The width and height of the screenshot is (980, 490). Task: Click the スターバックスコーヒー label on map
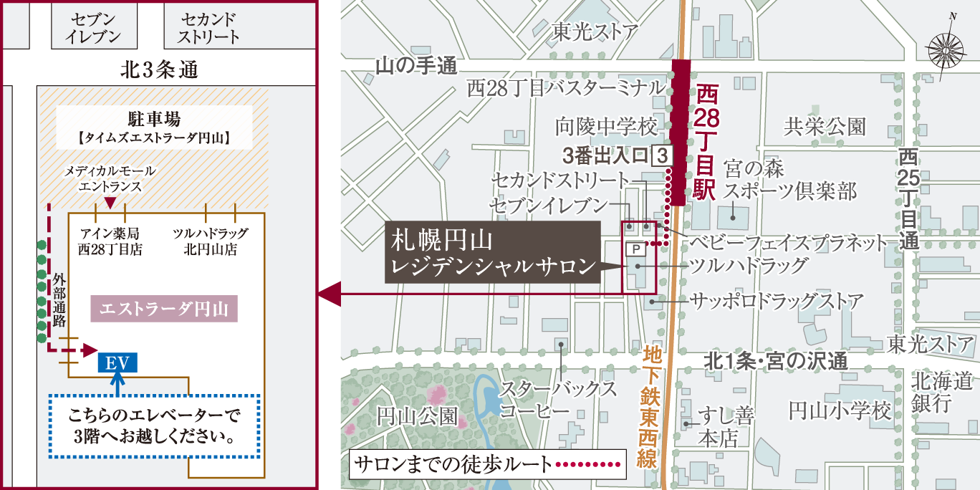558,400
